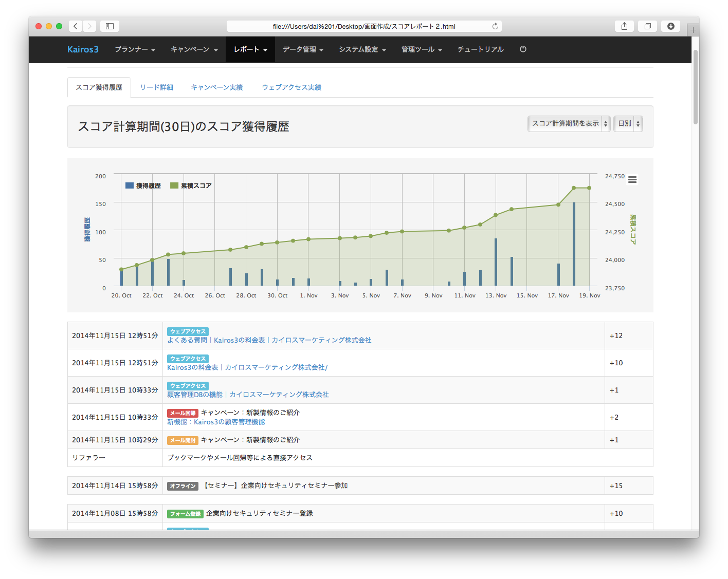Reload the page with the refresh icon
This screenshot has width=728, height=579.
495,26
